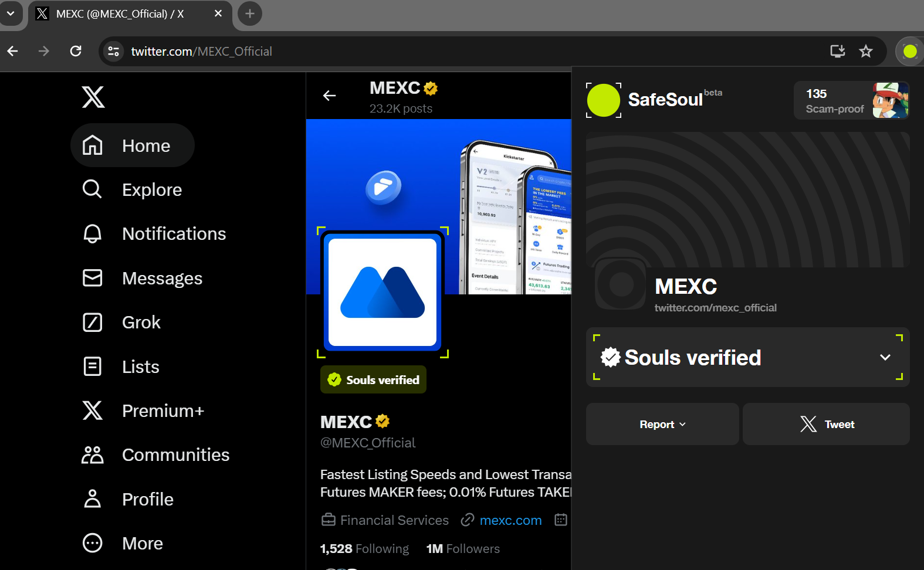Click the gold verified badge in profile header

431,88
